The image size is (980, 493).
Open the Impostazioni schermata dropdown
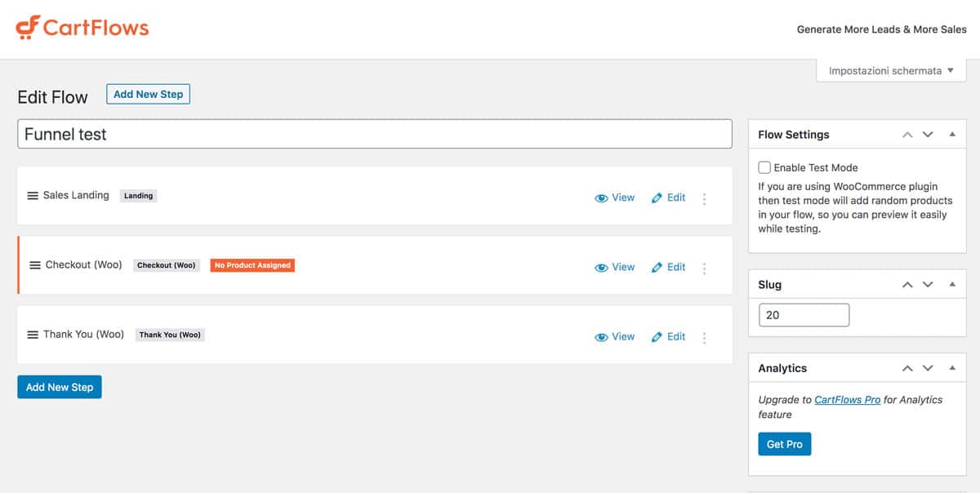[x=891, y=71]
